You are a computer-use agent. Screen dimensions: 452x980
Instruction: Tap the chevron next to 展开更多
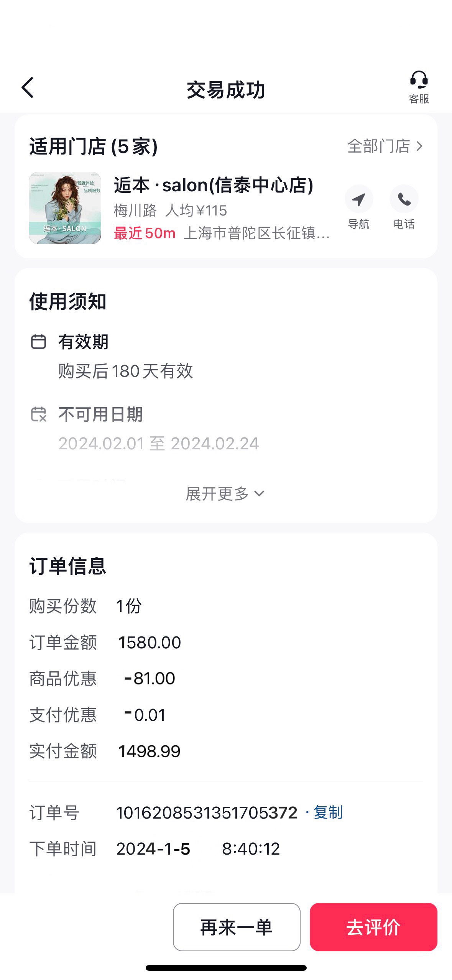point(260,493)
